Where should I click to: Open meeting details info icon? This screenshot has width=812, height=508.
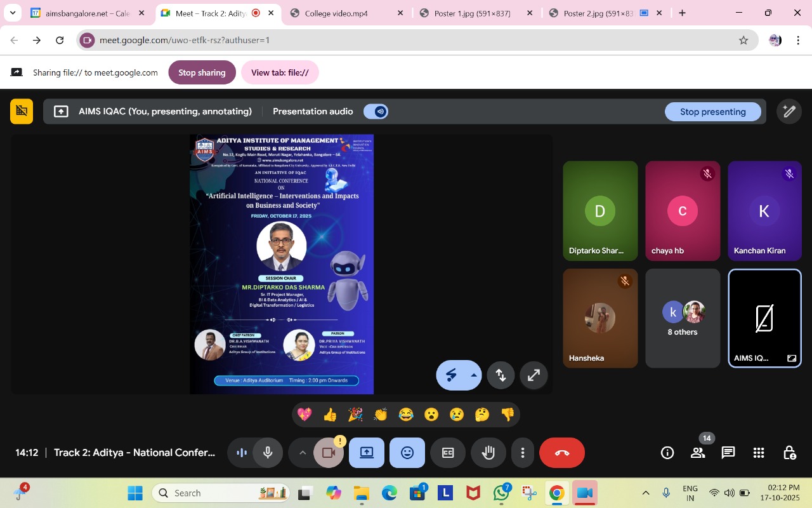click(667, 453)
